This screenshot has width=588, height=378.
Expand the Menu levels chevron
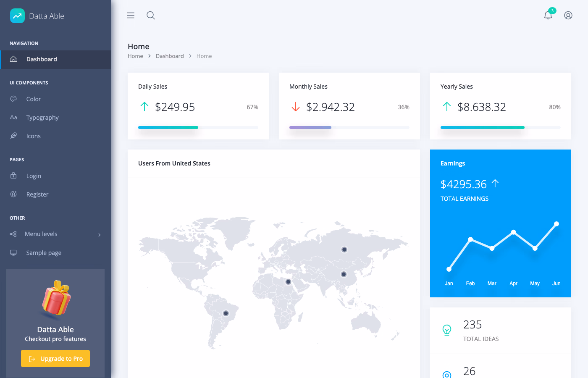coord(100,235)
